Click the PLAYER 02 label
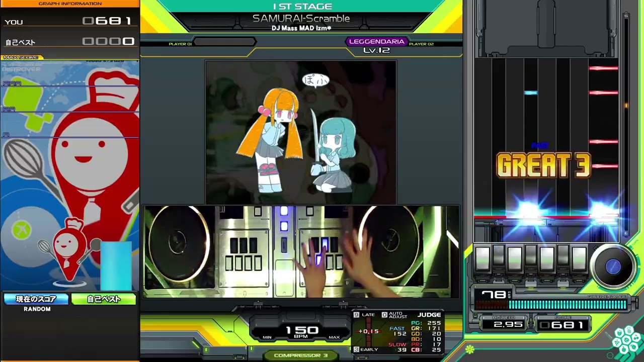This screenshot has height=362, width=644. (421, 44)
